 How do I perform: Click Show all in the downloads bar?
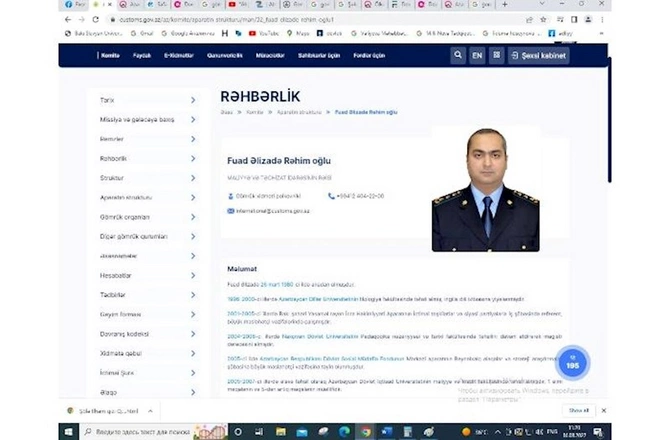(579, 411)
